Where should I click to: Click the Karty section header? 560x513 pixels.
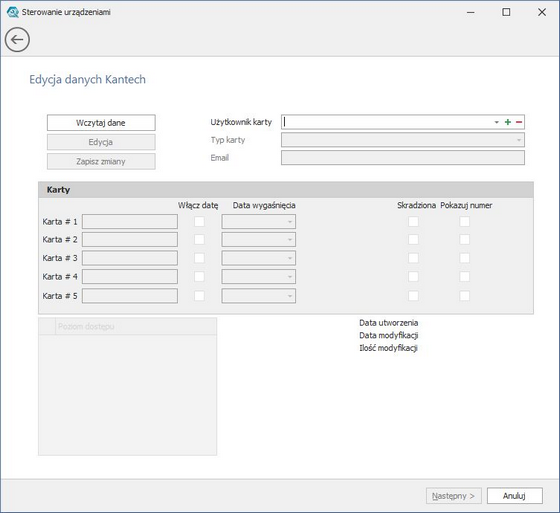[x=286, y=190]
